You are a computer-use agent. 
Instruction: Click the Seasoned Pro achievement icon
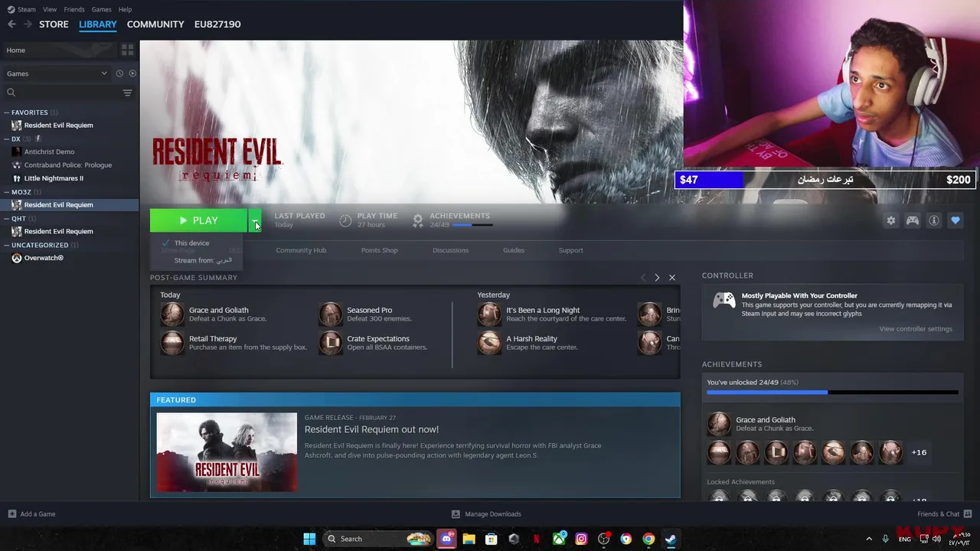[331, 314]
